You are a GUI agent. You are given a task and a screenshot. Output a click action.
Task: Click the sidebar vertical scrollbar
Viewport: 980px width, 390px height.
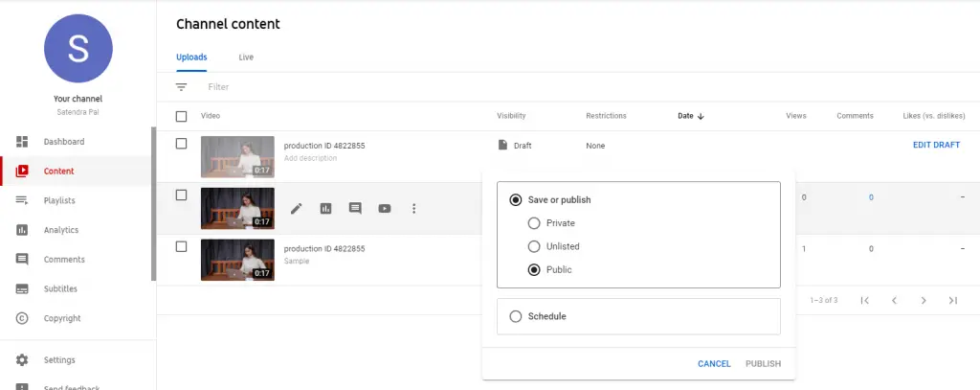154,203
